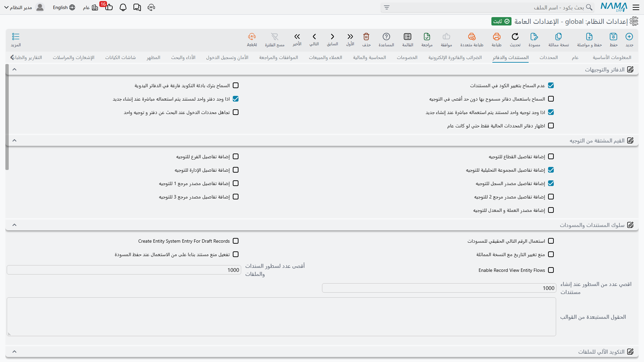Click the ثابت status badge
Viewport: 644px width, 362px height.
click(x=501, y=21)
